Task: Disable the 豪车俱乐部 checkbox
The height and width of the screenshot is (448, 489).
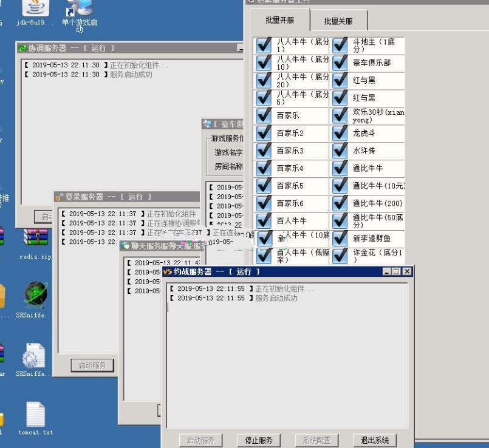Action: point(340,63)
